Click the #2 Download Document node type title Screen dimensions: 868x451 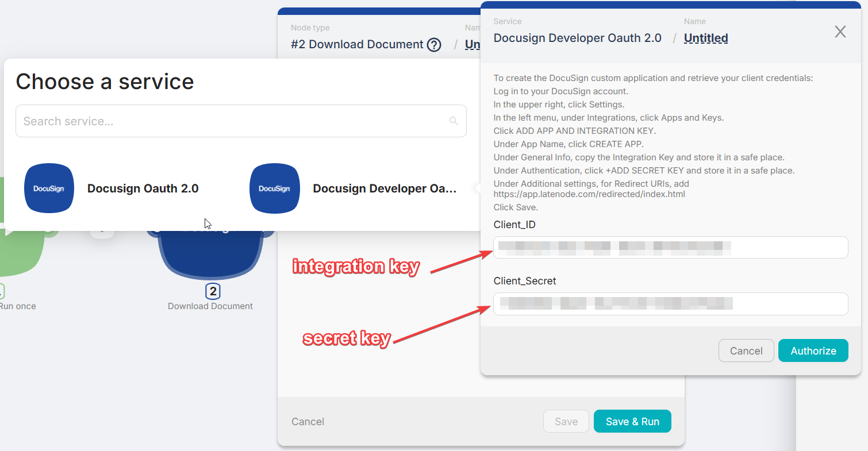pos(357,44)
